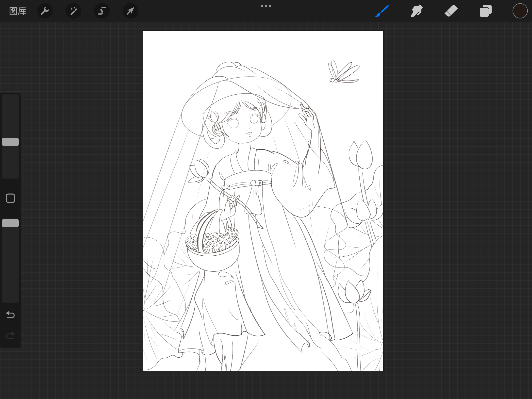Undo the last stroke

pos(10,315)
